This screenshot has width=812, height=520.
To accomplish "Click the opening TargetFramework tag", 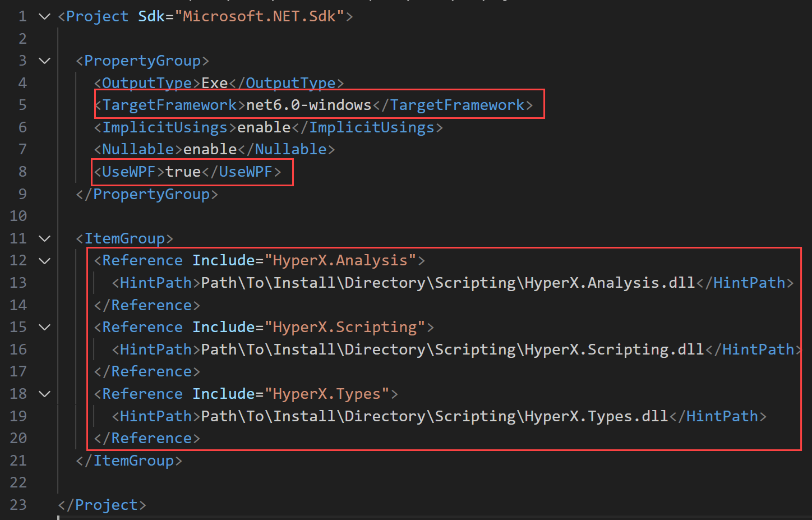I will pyautogui.click(x=170, y=105).
